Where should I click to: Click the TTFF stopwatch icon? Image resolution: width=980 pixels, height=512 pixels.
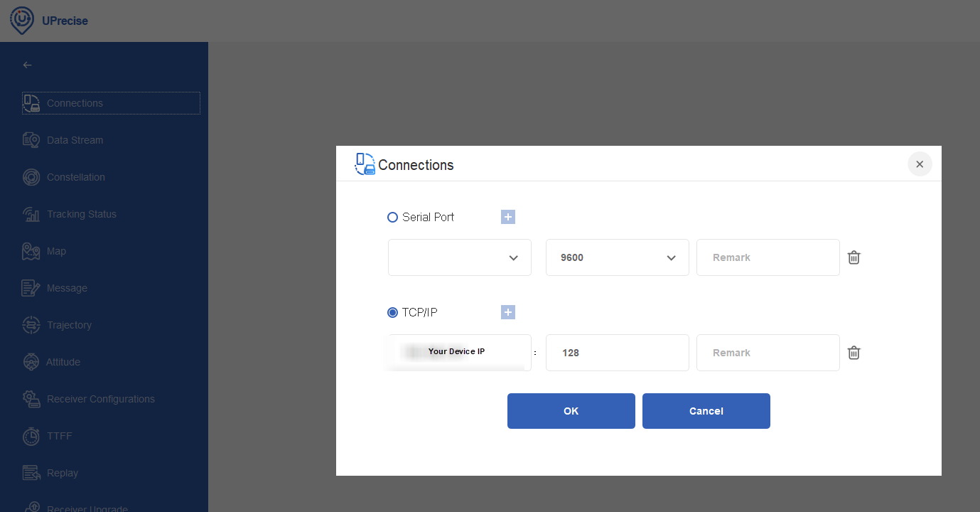pyautogui.click(x=31, y=436)
